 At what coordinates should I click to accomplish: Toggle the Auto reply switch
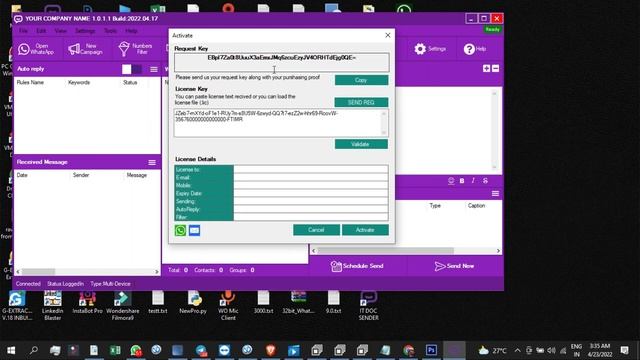132,69
